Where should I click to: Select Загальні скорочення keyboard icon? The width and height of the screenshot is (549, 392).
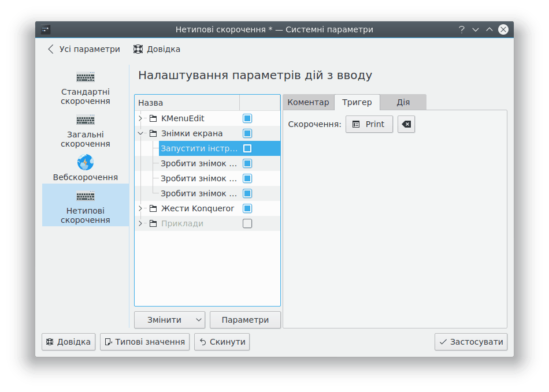tap(86, 120)
